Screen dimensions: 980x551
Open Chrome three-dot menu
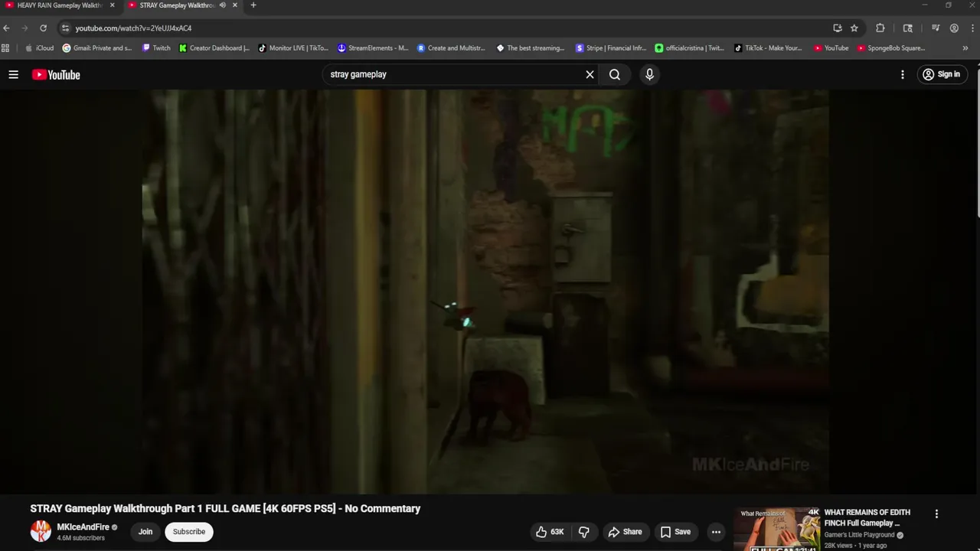tap(972, 28)
